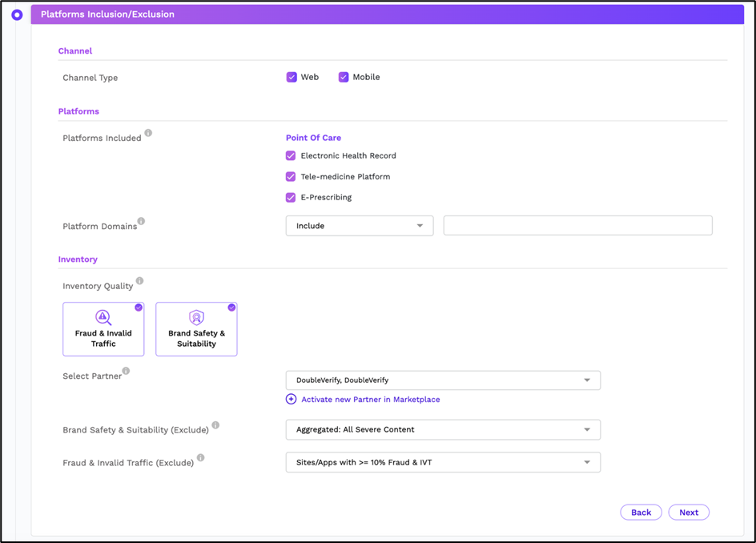Uncheck the Web channel checkbox
The width and height of the screenshot is (756, 543).
293,77
